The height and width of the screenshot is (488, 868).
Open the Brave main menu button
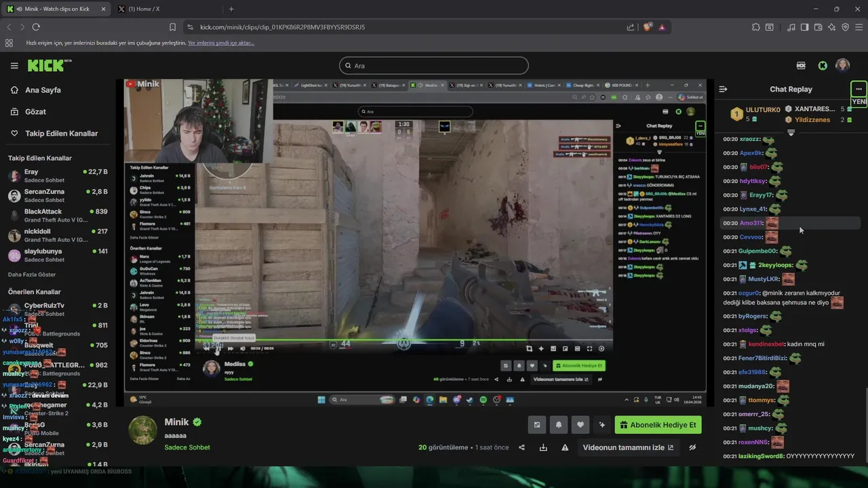tap(859, 27)
